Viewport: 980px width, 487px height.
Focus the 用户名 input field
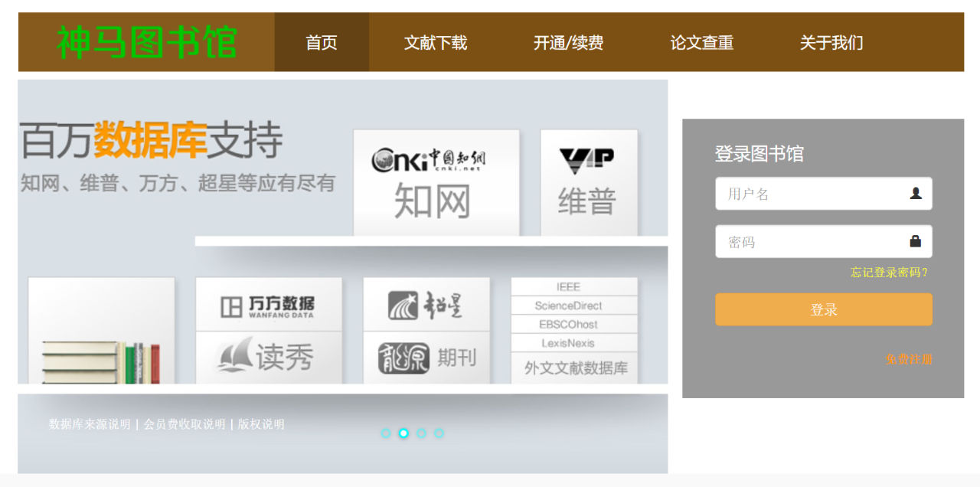(824, 194)
